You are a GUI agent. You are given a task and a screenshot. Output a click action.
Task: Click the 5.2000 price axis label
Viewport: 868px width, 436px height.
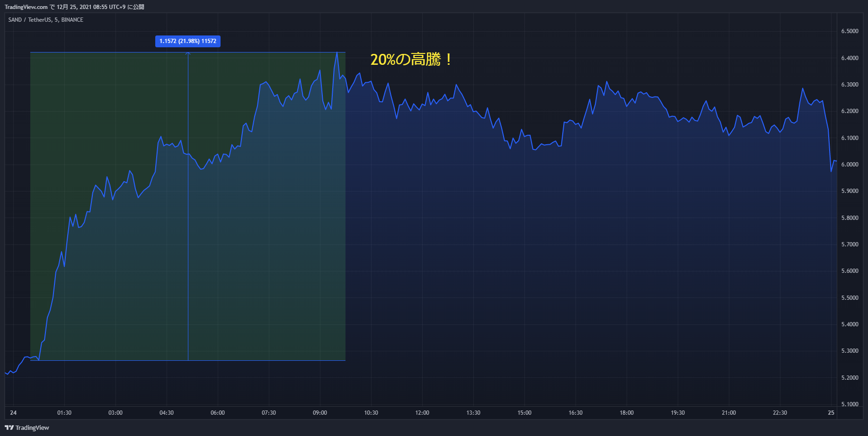pyautogui.click(x=850, y=378)
